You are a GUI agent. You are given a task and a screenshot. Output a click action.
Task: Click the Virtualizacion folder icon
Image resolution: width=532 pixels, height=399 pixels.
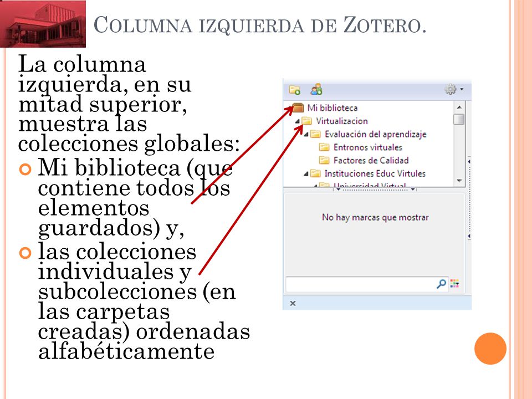coord(306,121)
